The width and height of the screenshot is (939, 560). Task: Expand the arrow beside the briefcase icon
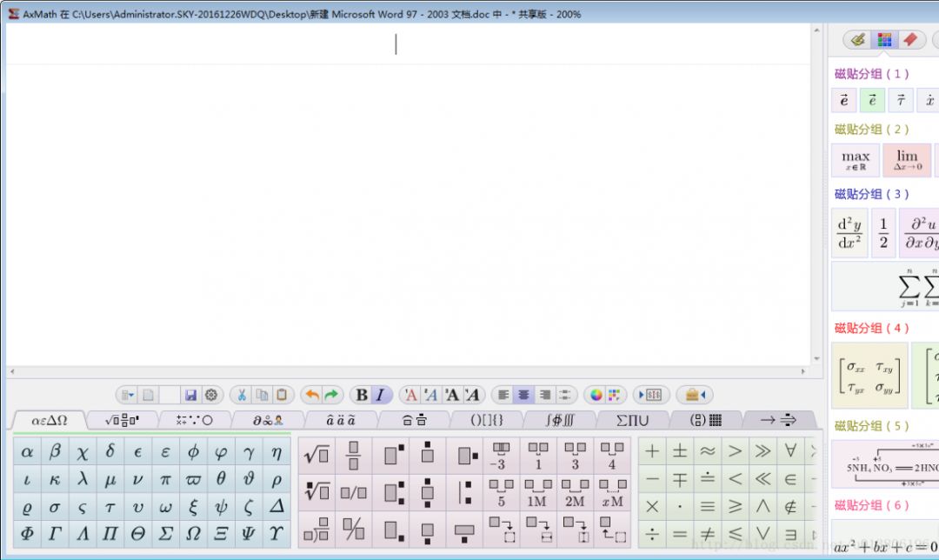(x=701, y=395)
